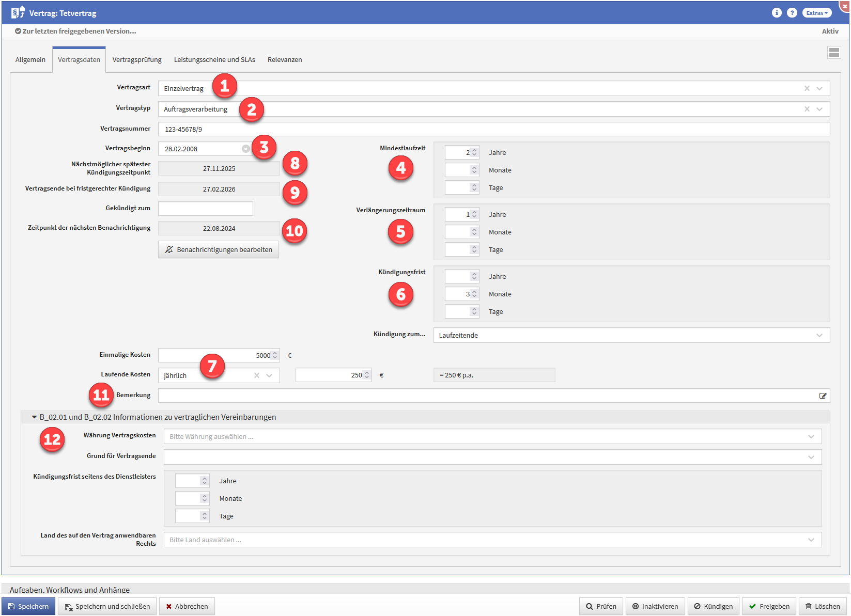Open Land des anwendbaren Rechts dropdown
The width and height of the screenshot is (851, 616).
[x=811, y=540]
